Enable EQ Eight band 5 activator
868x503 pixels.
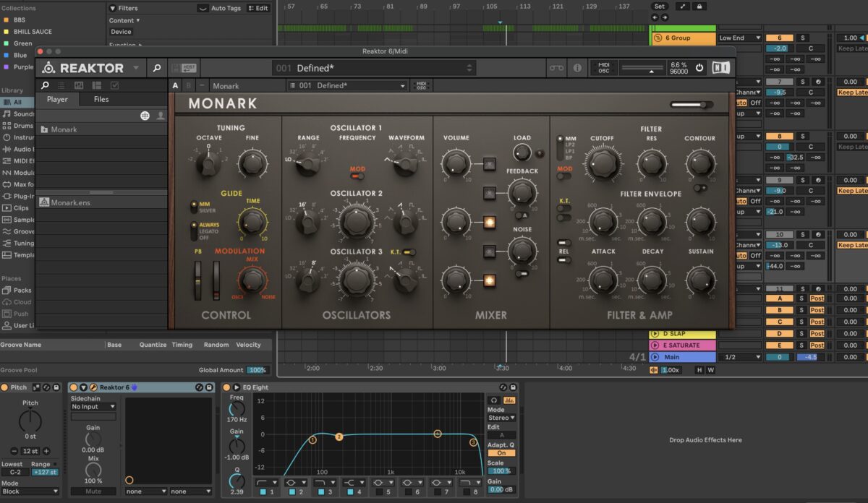(378, 492)
